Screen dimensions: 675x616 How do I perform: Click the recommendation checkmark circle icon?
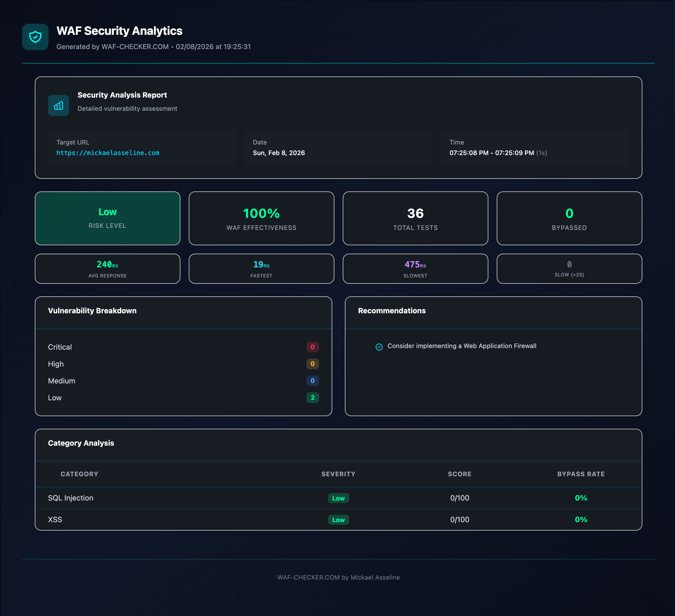click(x=379, y=347)
